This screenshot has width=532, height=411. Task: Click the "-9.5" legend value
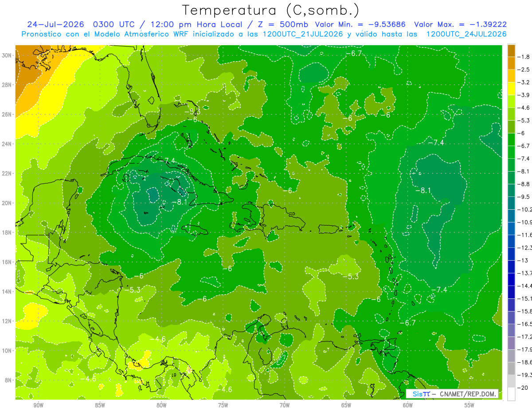point(524,196)
